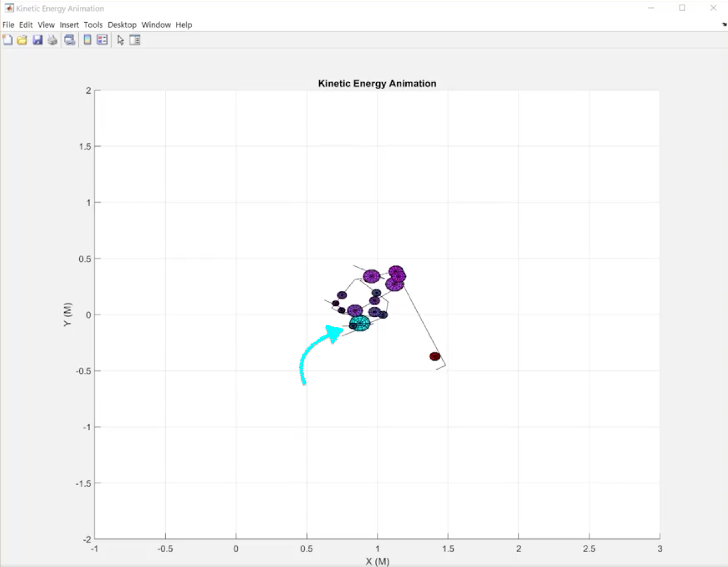Click the dock figure arrow icon

coord(724,24)
